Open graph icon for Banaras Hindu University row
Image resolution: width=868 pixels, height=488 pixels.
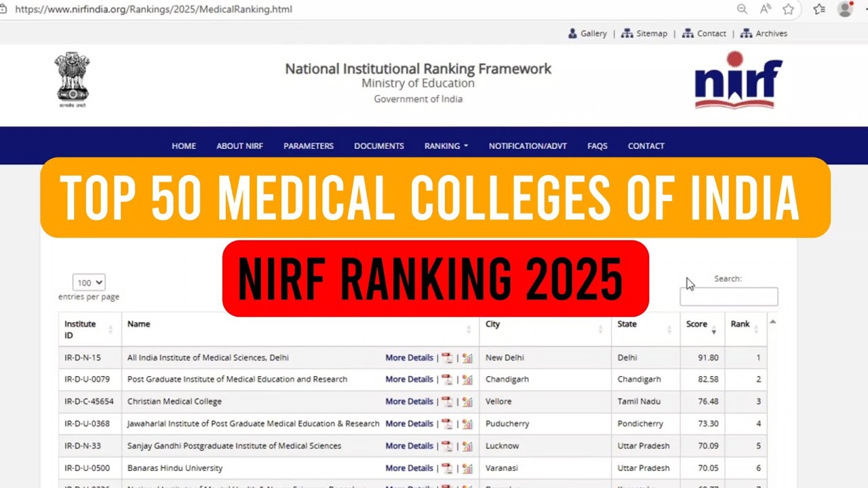pyautogui.click(x=467, y=468)
